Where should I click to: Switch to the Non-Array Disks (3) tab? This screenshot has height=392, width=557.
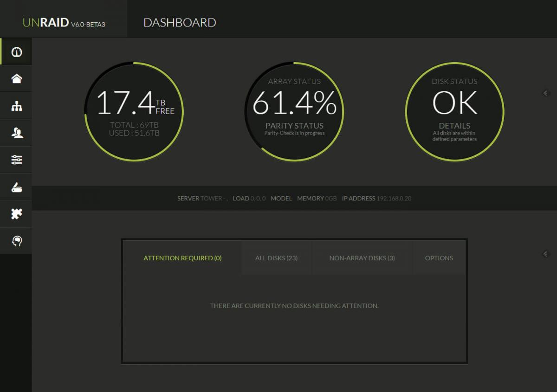click(362, 258)
